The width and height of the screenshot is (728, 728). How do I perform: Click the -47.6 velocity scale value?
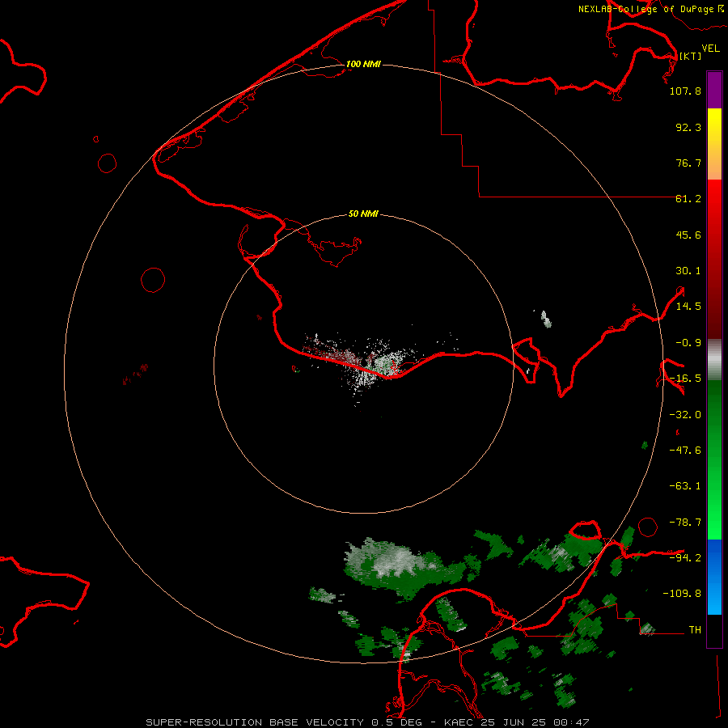[x=685, y=451]
